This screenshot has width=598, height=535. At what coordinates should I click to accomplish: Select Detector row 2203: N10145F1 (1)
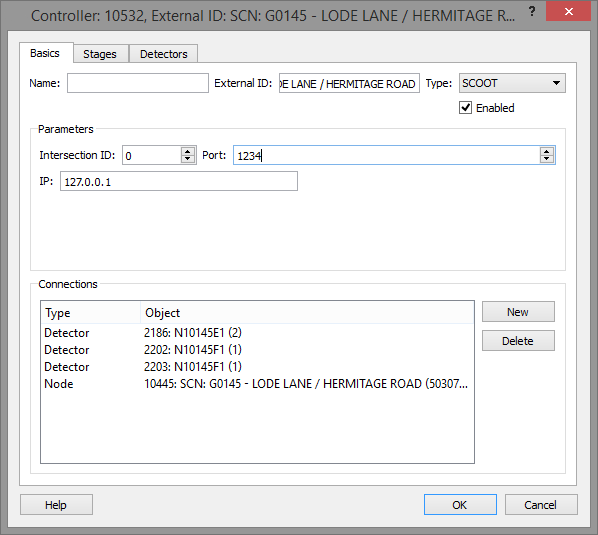[x=257, y=367]
